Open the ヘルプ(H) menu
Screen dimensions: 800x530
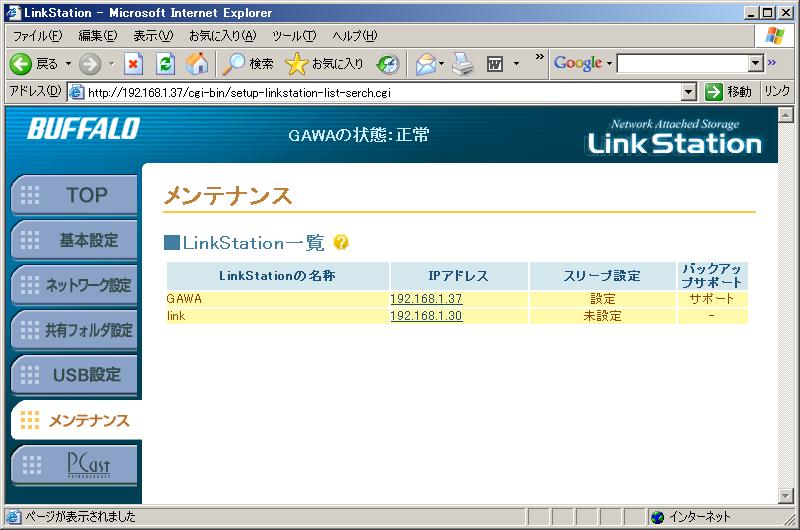tap(355, 36)
